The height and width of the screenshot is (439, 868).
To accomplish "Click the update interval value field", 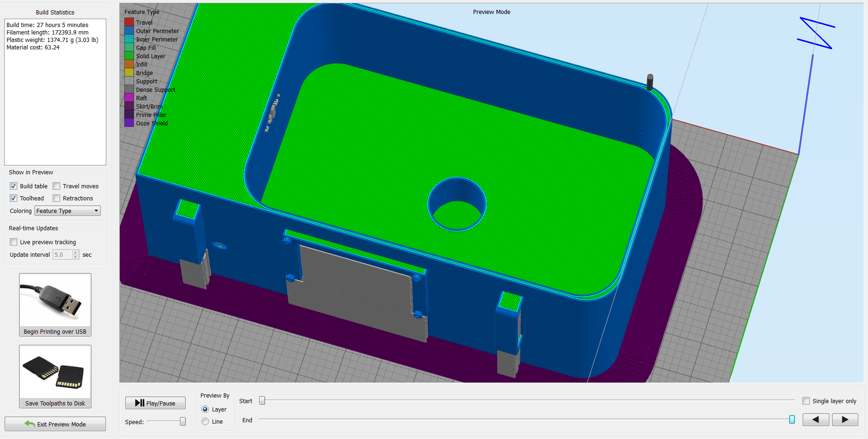I will point(63,254).
